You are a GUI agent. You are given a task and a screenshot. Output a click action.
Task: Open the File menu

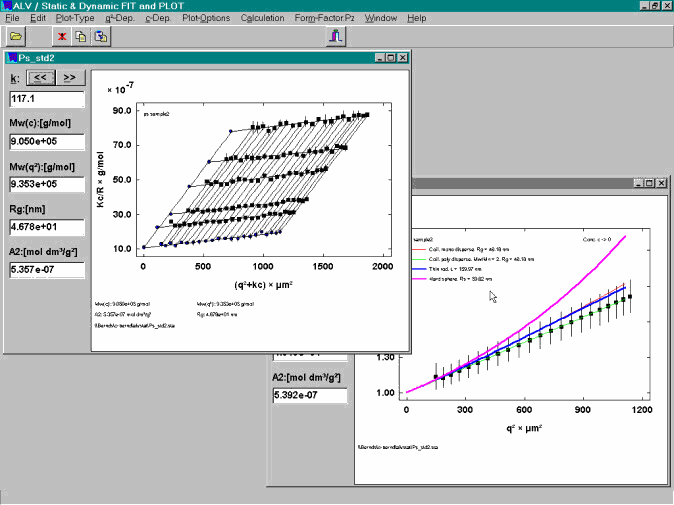point(13,18)
